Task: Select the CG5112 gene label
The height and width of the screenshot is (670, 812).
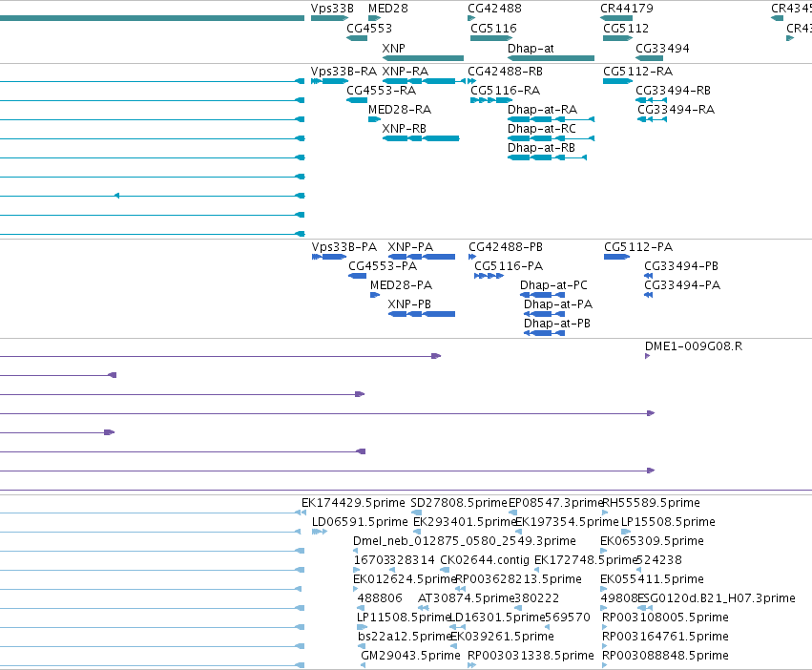Action: click(626, 28)
